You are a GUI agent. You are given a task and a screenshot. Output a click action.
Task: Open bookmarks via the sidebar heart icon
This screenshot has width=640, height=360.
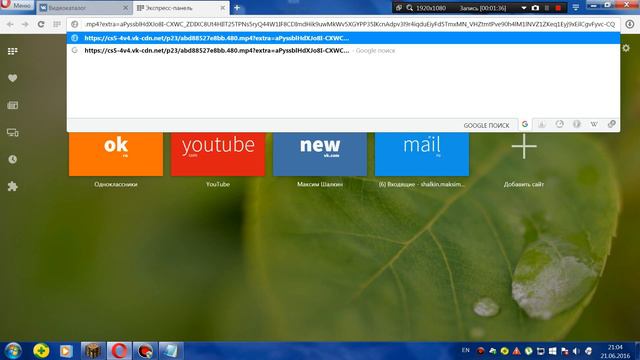point(13,78)
